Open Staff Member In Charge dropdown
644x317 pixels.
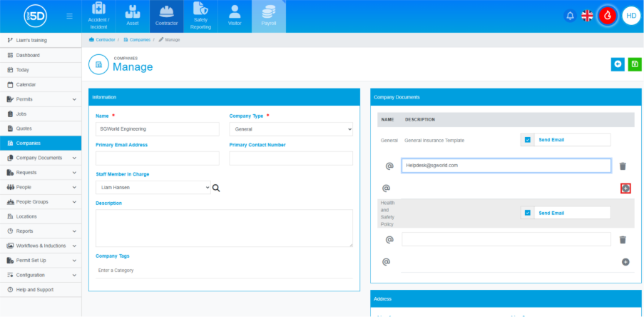tap(153, 187)
